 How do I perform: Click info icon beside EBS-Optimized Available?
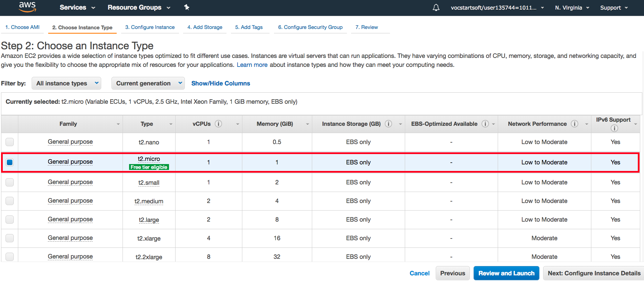pyautogui.click(x=485, y=124)
